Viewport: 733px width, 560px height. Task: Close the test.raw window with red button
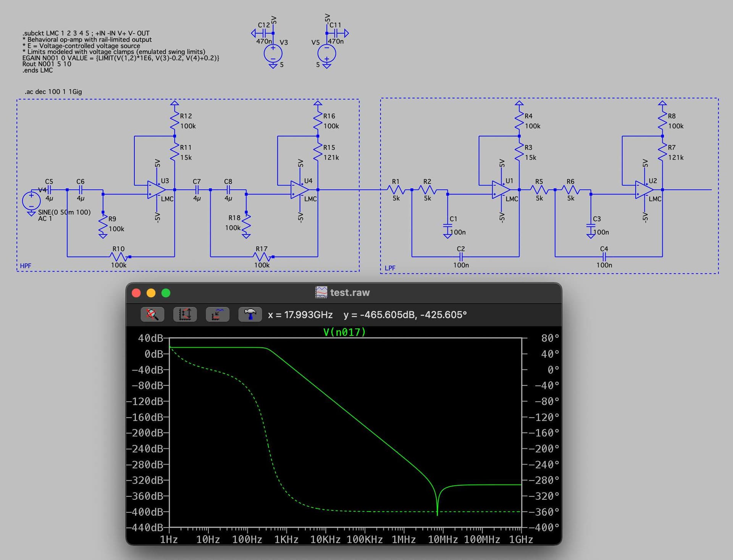136,293
